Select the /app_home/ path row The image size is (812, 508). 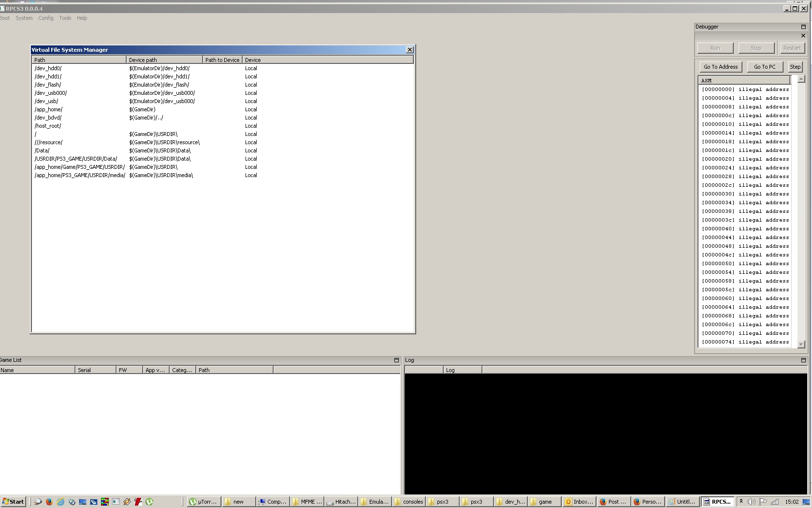[222, 109]
